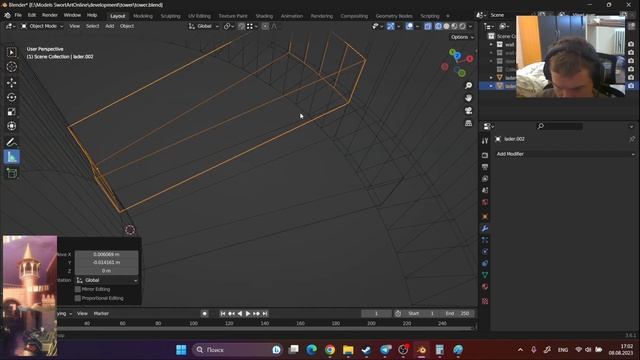Switch to the UV Editing workspace tab
Viewport: 640px width, 360px height.
[x=199, y=16]
